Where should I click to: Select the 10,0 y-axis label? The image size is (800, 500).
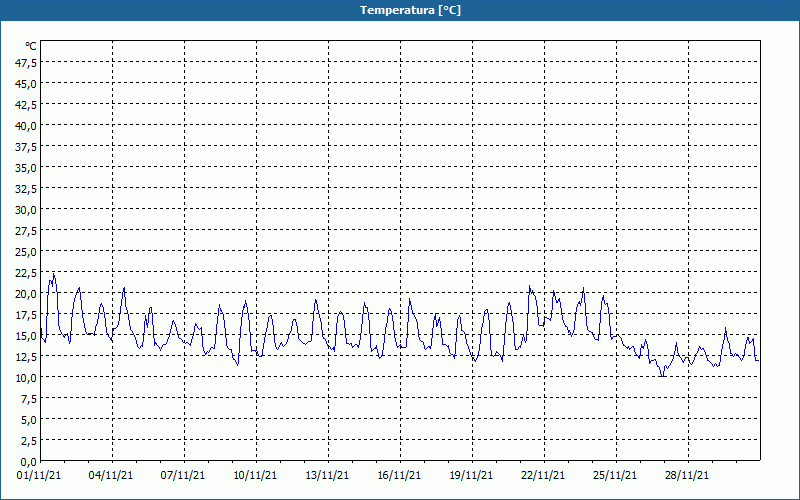click(x=27, y=378)
